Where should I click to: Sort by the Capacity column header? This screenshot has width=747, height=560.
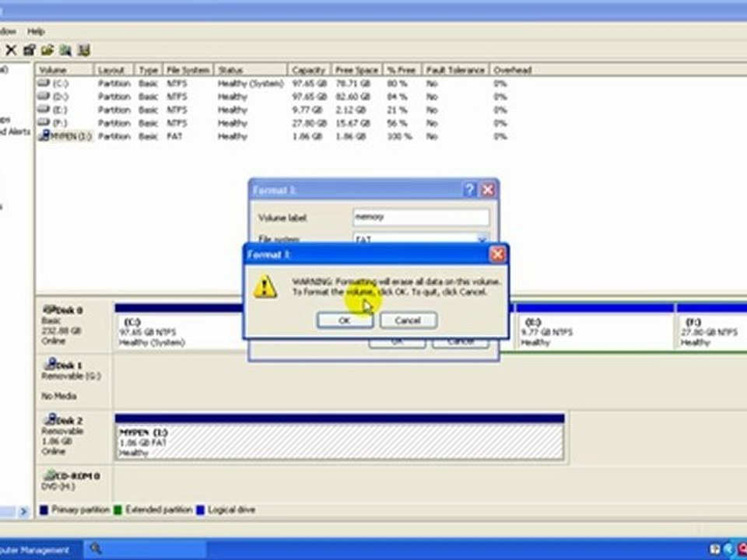pyautogui.click(x=310, y=70)
